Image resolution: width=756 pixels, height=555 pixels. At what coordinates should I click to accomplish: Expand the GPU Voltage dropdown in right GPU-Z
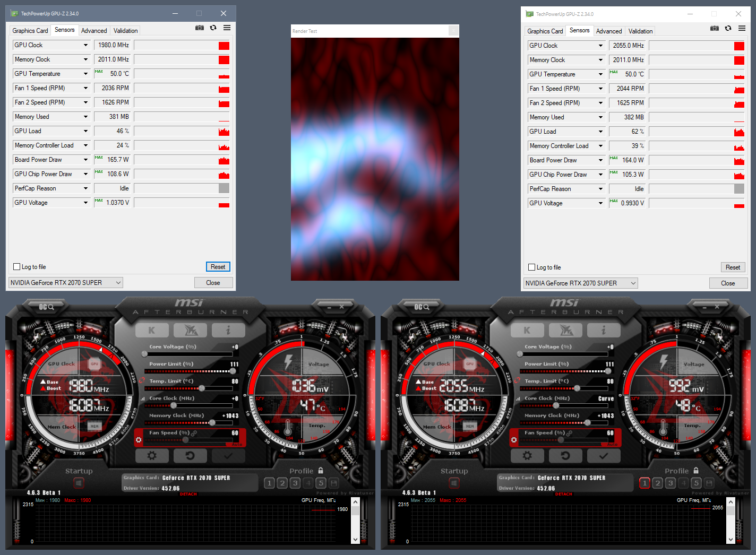[x=600, y=203]
